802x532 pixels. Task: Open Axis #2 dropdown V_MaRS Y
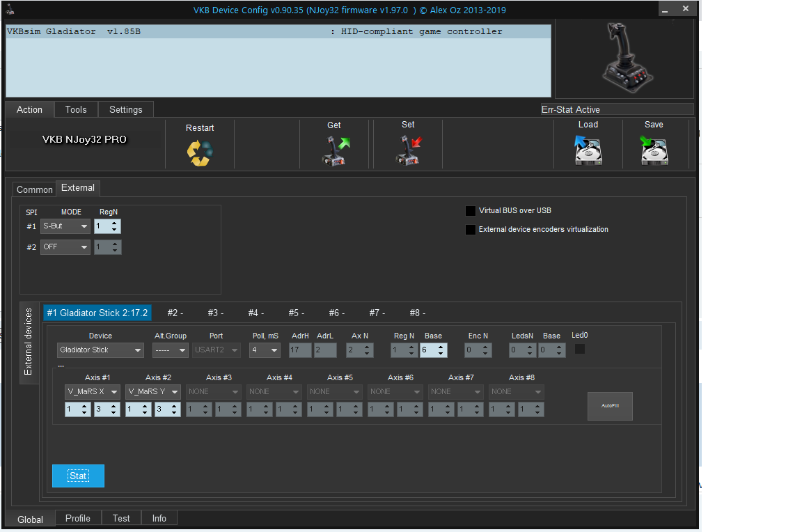[x=153, y=392]
